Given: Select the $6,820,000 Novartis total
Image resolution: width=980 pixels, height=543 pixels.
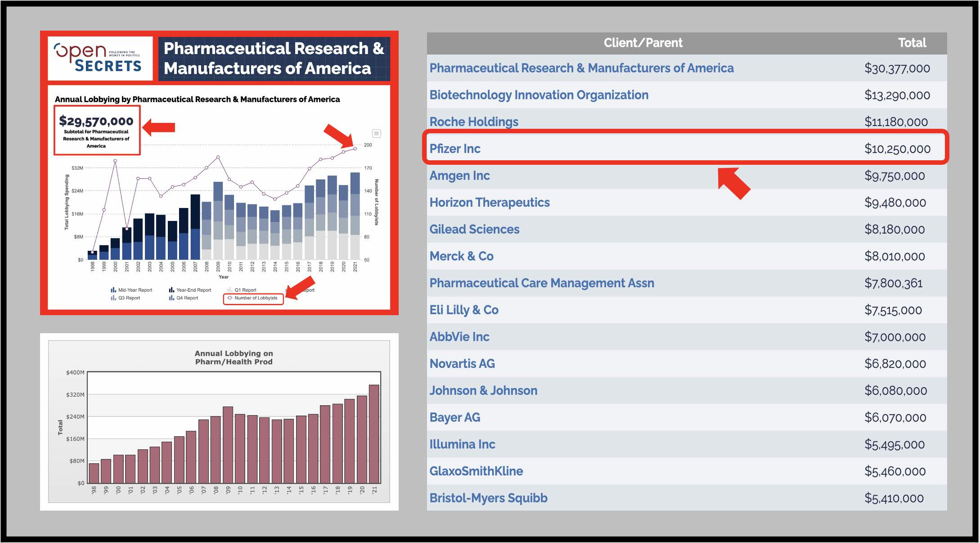Looking at the screenshot, I should (895, 364).
